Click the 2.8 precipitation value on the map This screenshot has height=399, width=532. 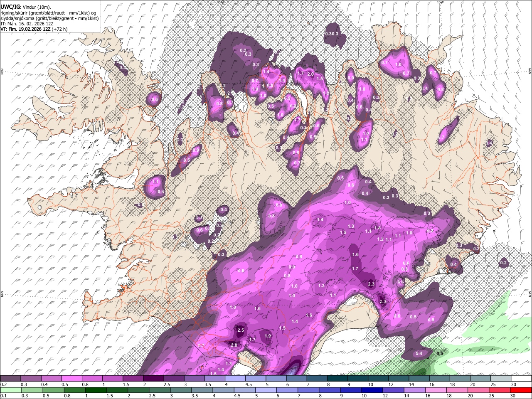pyautogui.click(x=234, y=345)
